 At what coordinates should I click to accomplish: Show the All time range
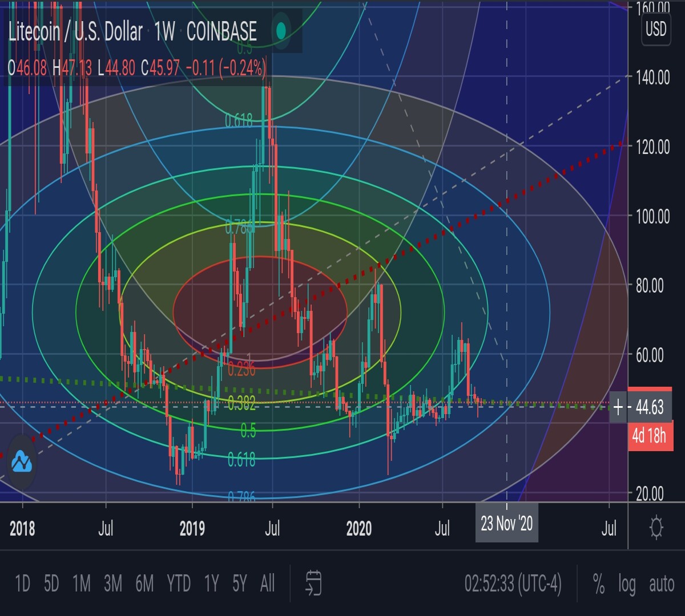coord(267,583)
